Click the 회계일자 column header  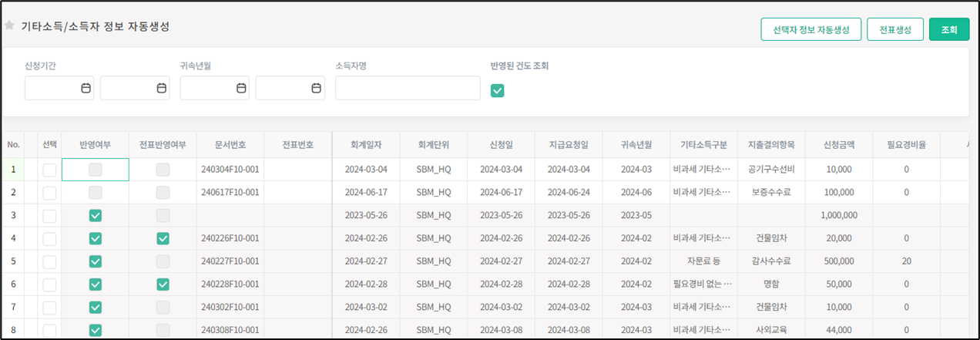[366, 144]
